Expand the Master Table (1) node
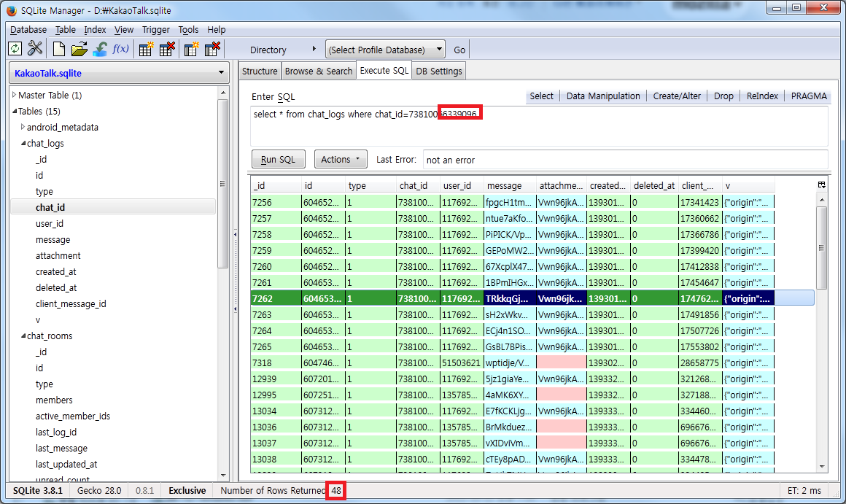The width and height of the screenshot is (846, 504). [14, 95]
